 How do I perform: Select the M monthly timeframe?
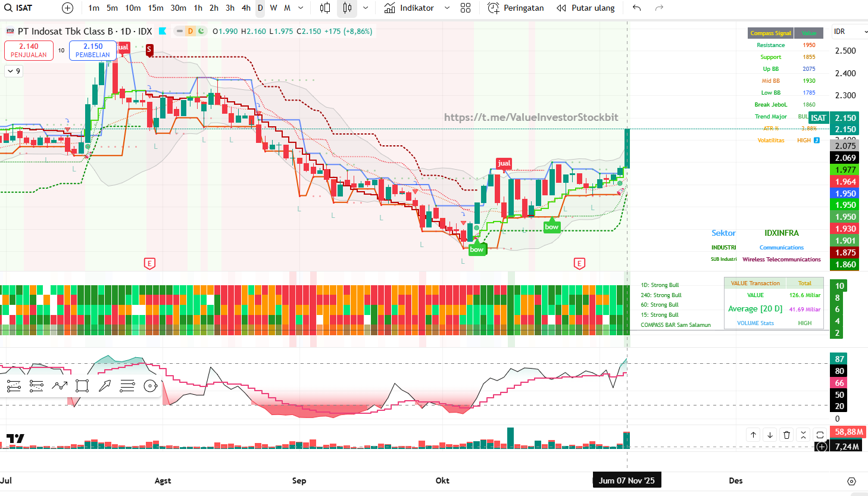(288, 8)
